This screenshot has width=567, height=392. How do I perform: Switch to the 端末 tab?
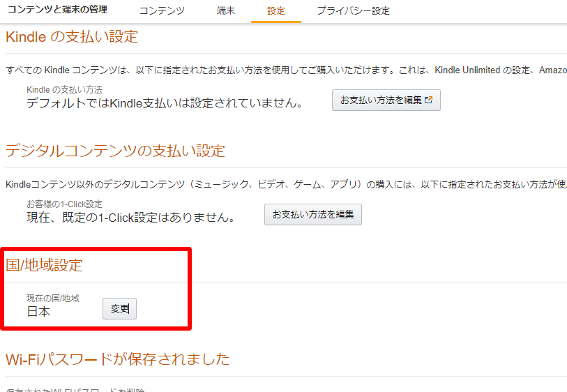point(226,11)
